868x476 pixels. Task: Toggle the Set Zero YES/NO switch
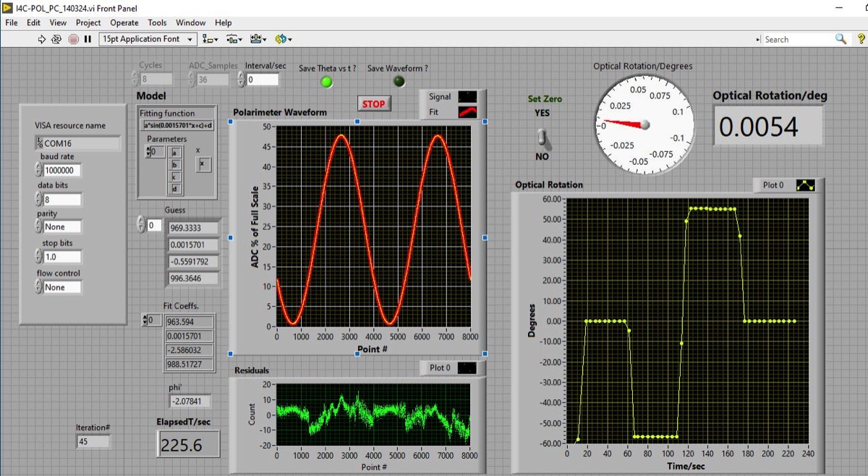pyautogui.click(x=541, y=135)
